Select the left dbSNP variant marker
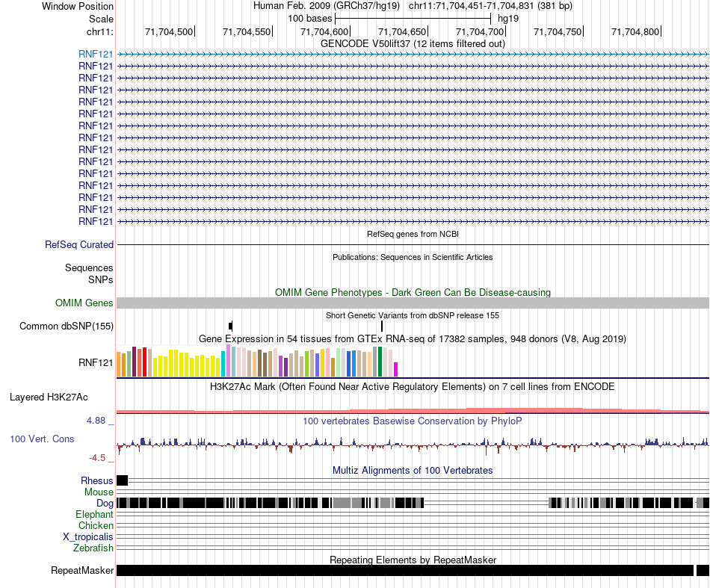This screenshot has width=710, height=588. click(231, 326)
